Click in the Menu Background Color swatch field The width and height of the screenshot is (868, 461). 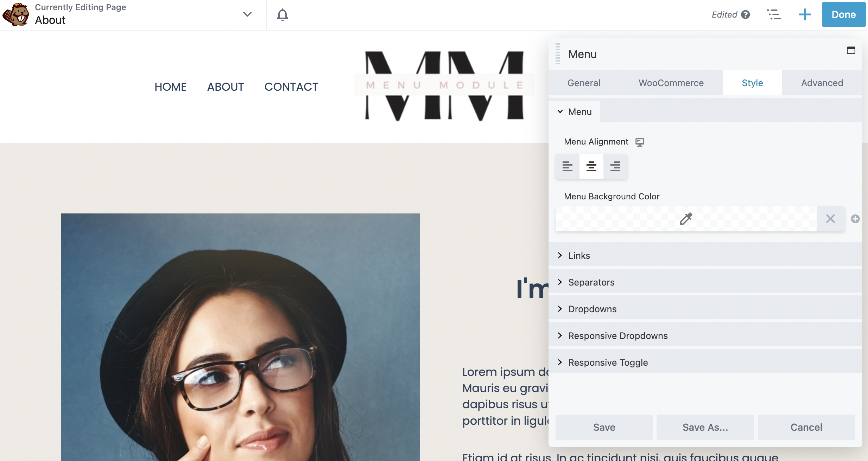686,219
